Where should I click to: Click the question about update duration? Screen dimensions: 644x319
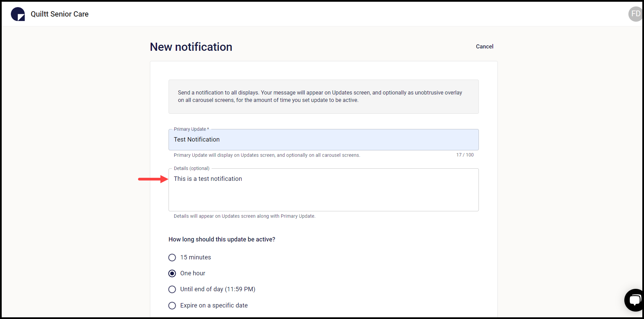(222, 239)
